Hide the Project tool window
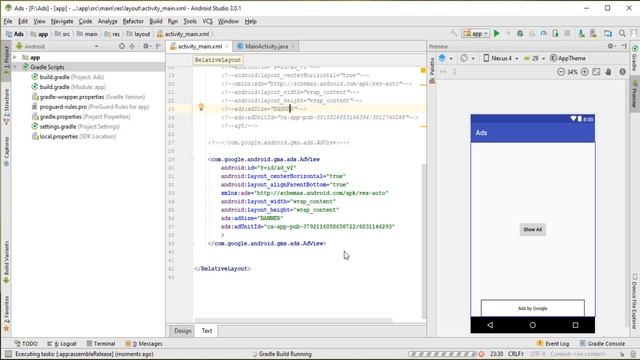This screenshot has height=360, width=640. (158, 46)
